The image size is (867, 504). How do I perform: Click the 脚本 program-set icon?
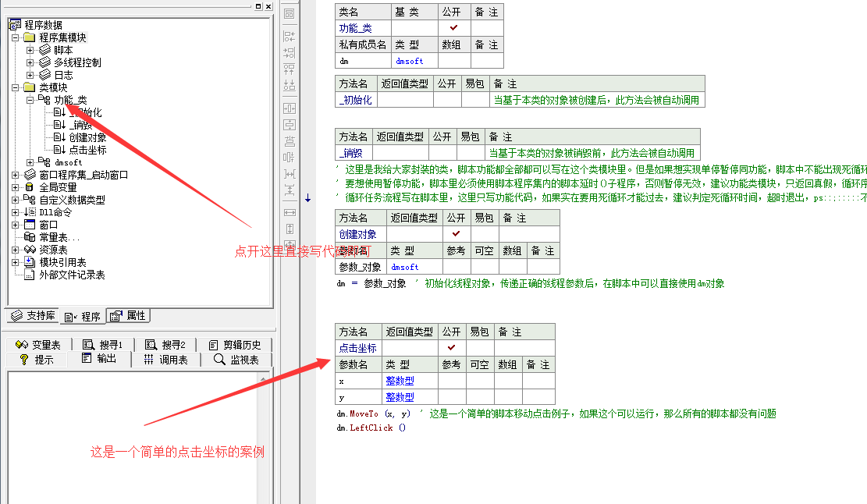[44, 50]
